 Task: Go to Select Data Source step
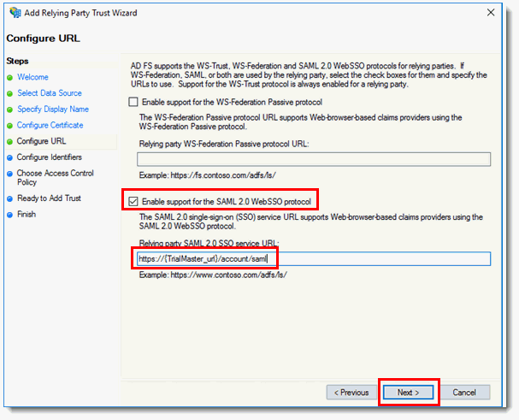tap(50, 93)
